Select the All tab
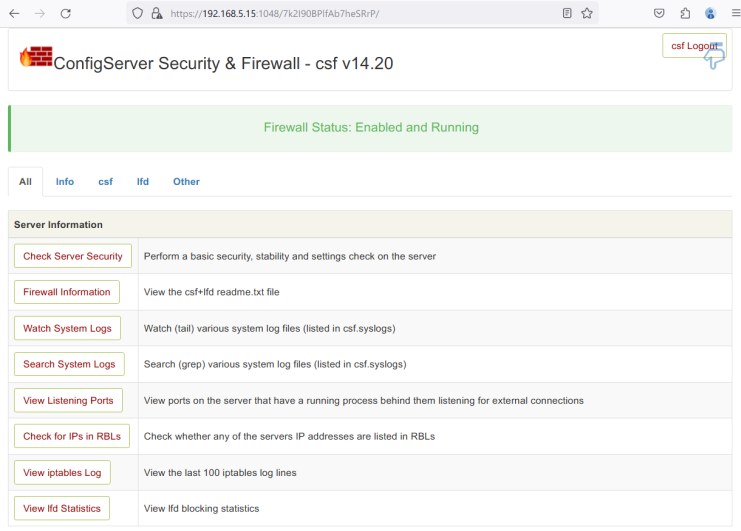 click(x=26, y=181)
